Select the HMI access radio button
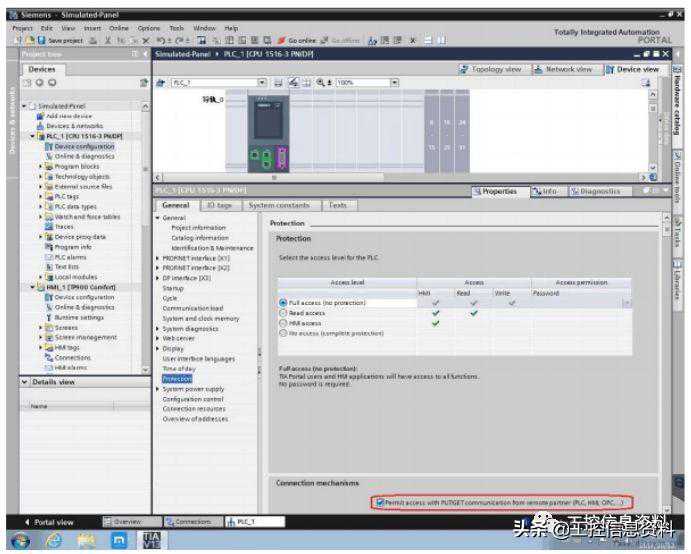The image size is (691, 554). (x=284, y=323)
